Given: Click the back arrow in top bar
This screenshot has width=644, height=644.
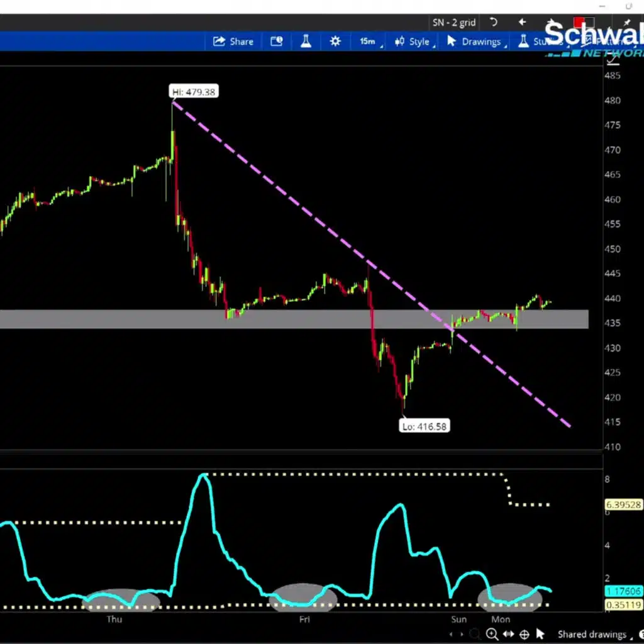Looking at the screenshot, I should pyautogui.click(x=522, y=22).
